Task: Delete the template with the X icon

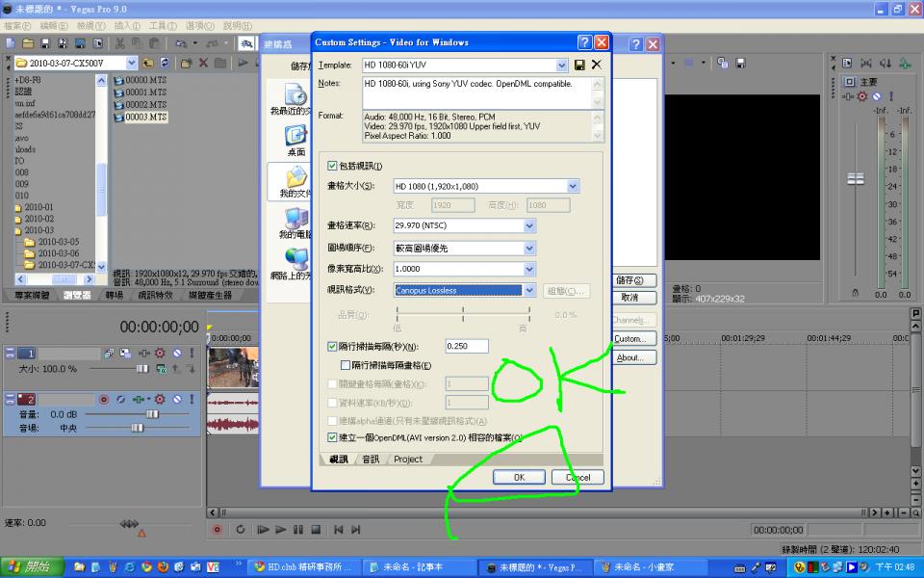Action: (596, 66)
